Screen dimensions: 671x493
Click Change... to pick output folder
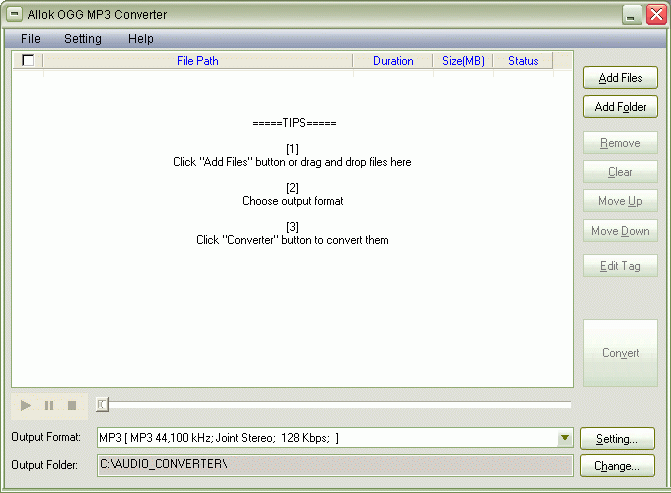pyautogui.click(x=617, y=466)
